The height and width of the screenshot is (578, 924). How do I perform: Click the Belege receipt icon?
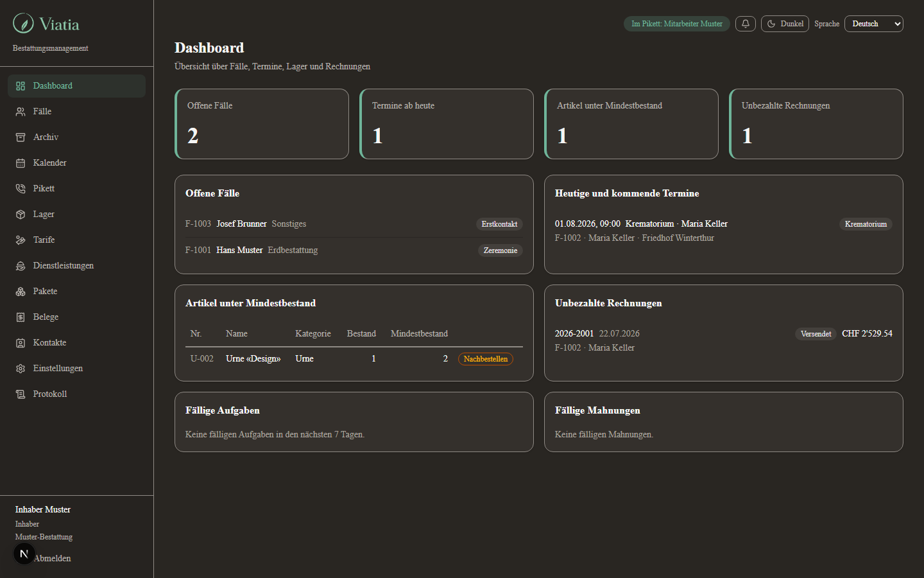[x=21, y=317]
